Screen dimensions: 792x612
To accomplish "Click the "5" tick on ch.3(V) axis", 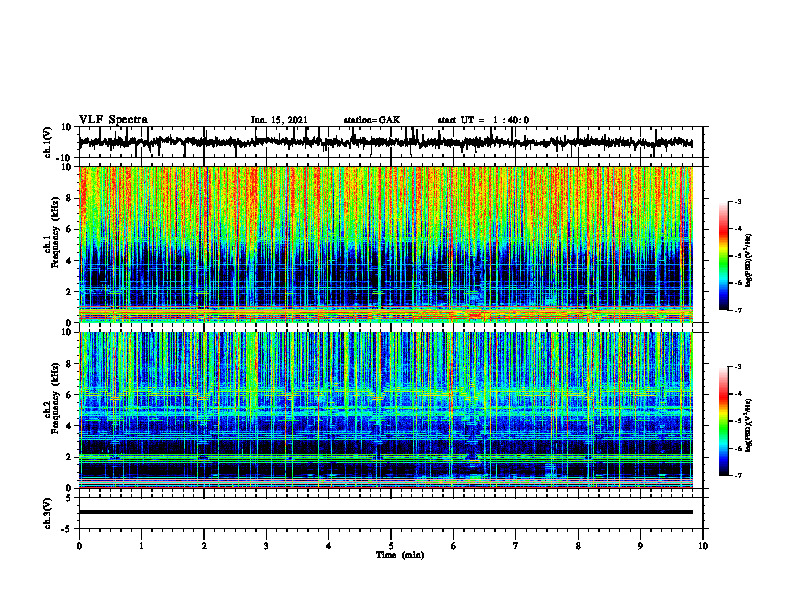I will pyautogui.click(x=69, y=498).
